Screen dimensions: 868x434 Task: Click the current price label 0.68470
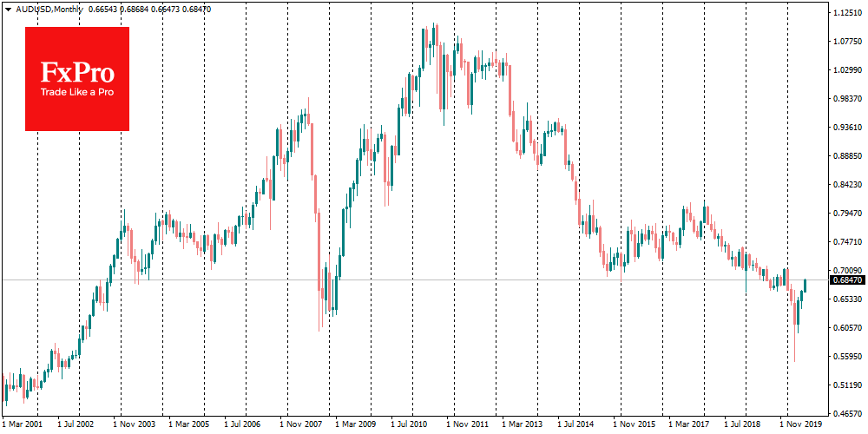point(845,280)
